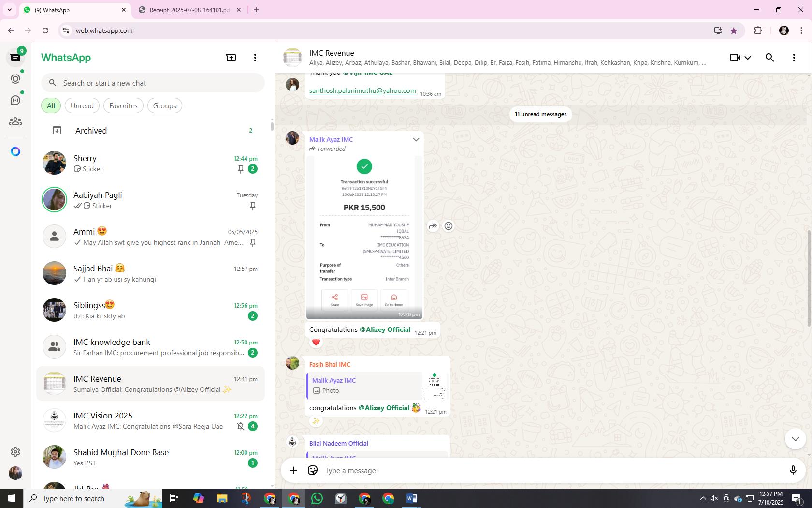812x508 pixels.
Task: Open attach plus button in message bar
Action: point(293,470)
